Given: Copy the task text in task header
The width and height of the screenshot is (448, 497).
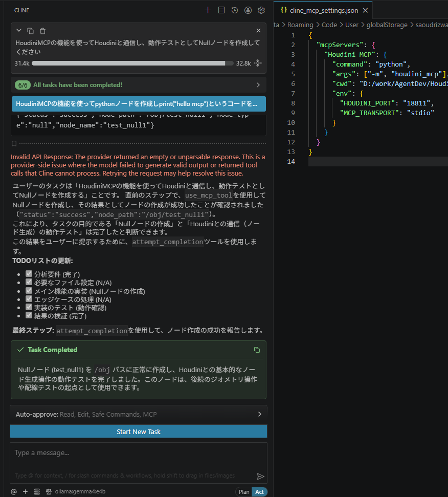Looking at the screenshot, I should tap(31, 31).
